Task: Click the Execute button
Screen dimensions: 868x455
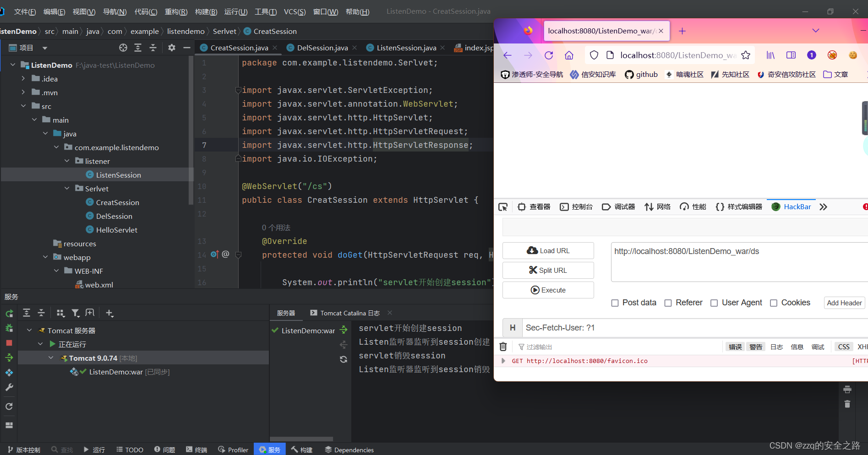Action: point(548,290)
